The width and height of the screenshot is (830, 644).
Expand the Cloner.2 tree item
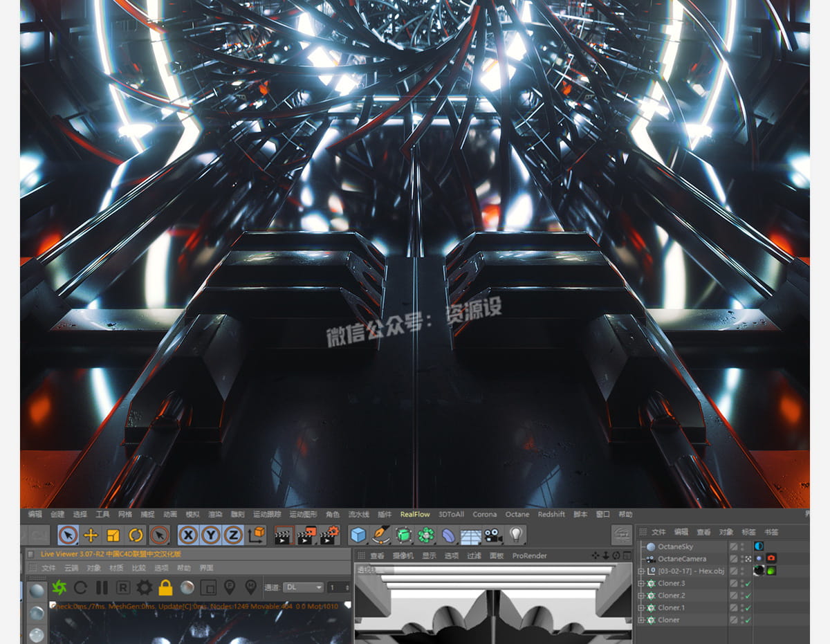(641, 596)
